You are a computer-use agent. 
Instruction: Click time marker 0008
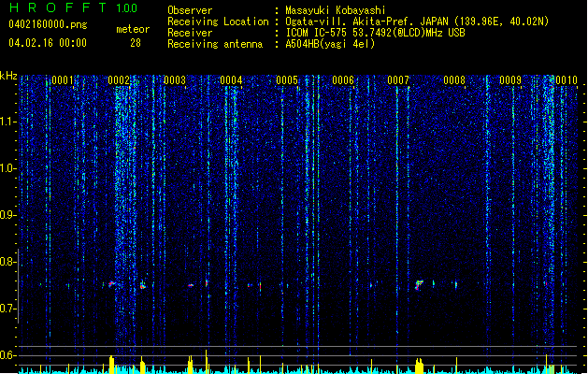coord(454,80)
